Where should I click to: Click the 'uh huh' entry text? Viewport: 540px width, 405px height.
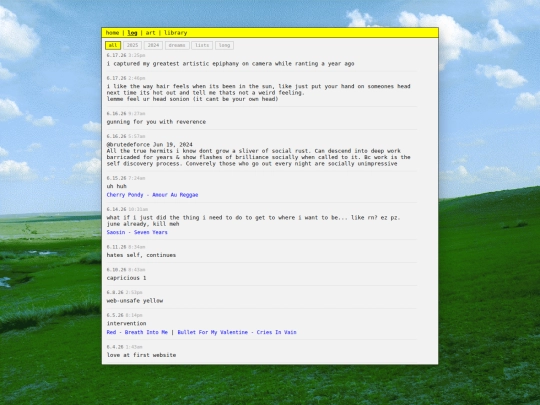click(116, 186)
